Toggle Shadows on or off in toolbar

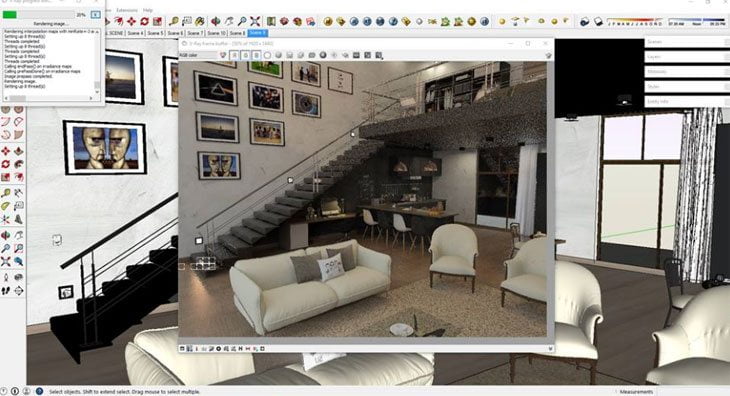585,21
